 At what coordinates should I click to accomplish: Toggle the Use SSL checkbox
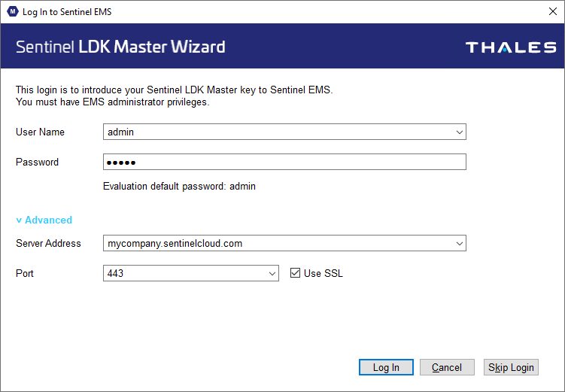[295, 273]
